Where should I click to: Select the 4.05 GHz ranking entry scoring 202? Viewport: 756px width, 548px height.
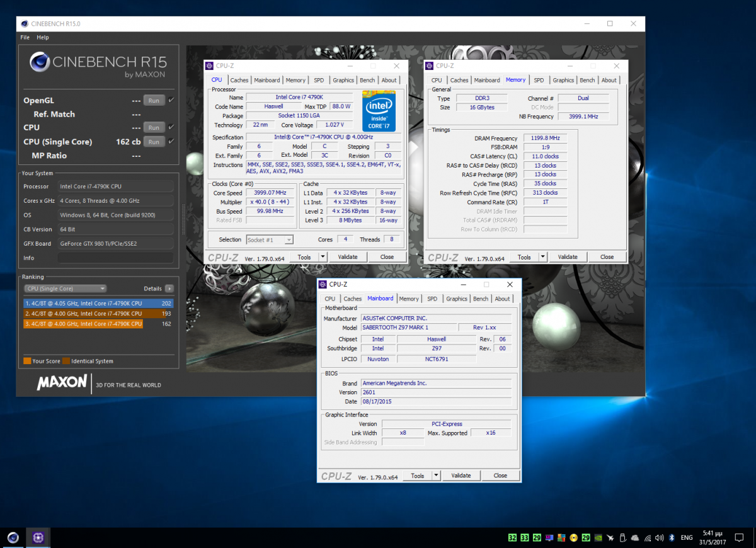click(x=98, y=304)
